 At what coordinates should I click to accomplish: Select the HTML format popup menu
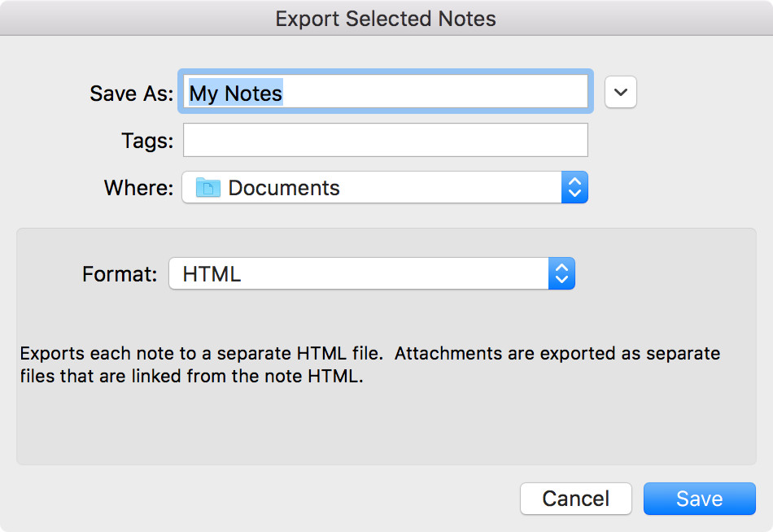click(372, 273)
